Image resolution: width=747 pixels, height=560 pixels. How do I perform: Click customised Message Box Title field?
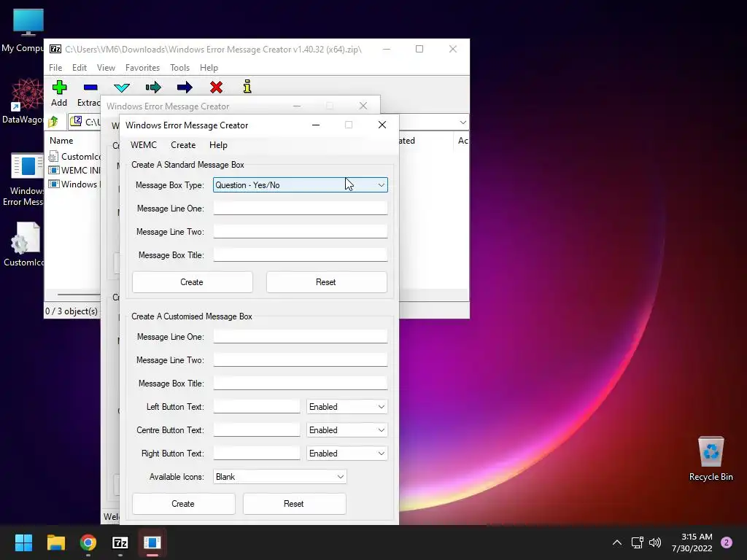300,384
